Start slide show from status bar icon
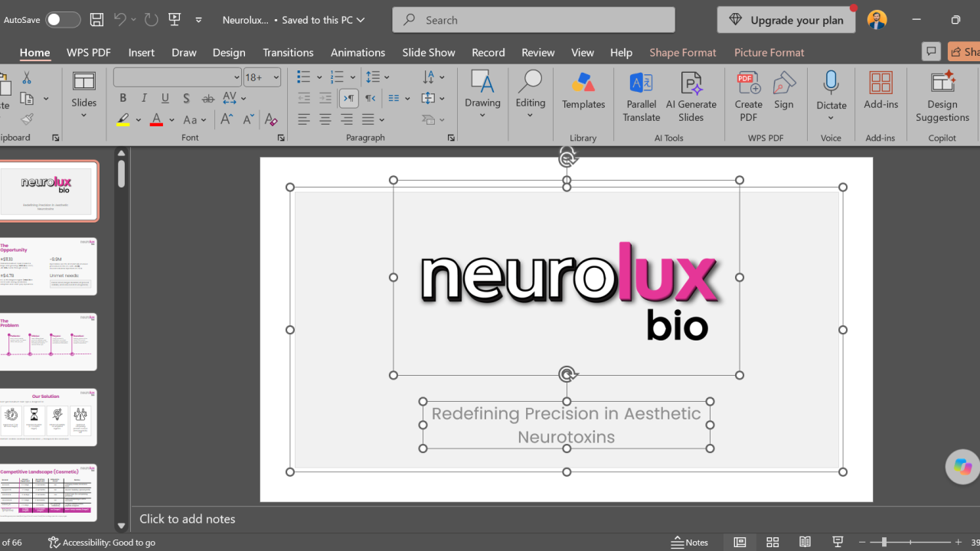This screenshot has width=980, height=551. [838, 542]
